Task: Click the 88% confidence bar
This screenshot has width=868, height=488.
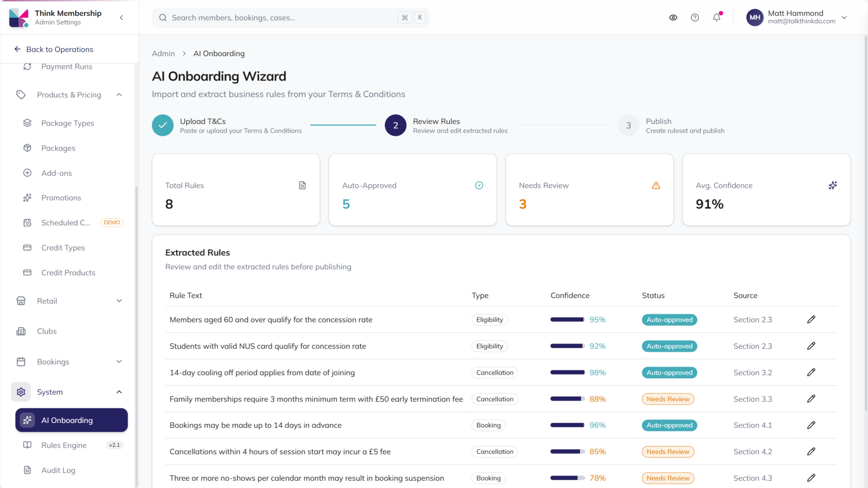Action: pyautogui.click(x=567, y=399)
